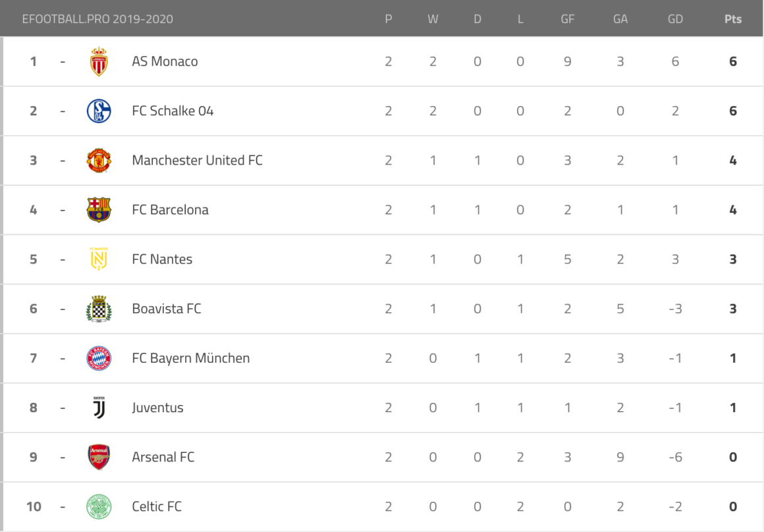The width and height of the screenshot is (764, 532).
Task: Open the Celtic FC team name
Action: (x=157, y=506)
